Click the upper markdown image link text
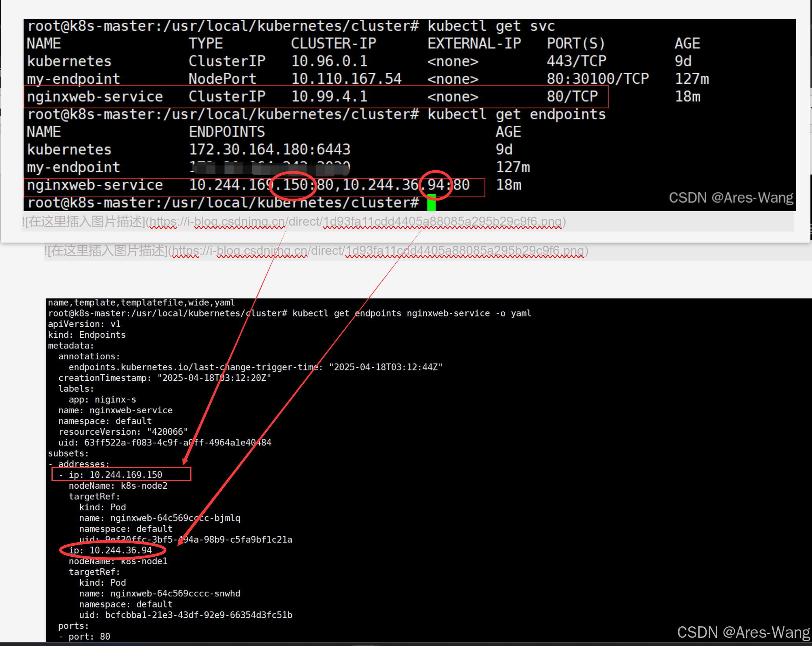812x646 pixels. [293, 222]
